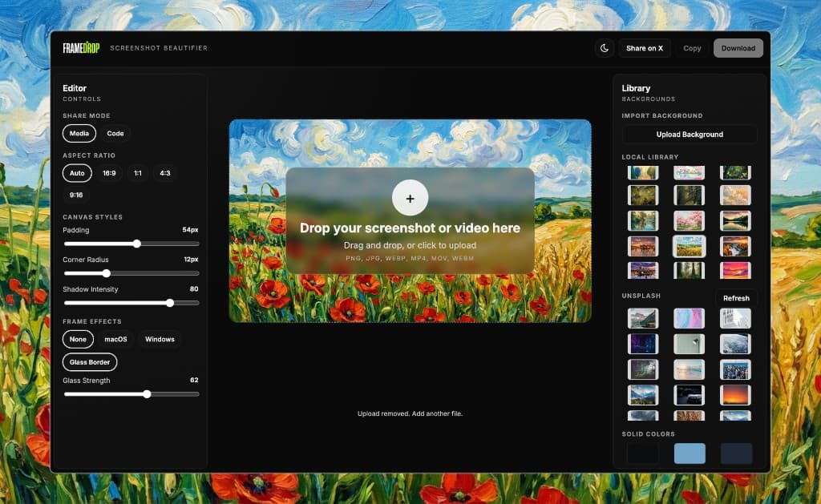Image resolution: width=821 pixels, height=504 pixels.
Task: Click the FrameDrop logo
Action: click(81, 48)
